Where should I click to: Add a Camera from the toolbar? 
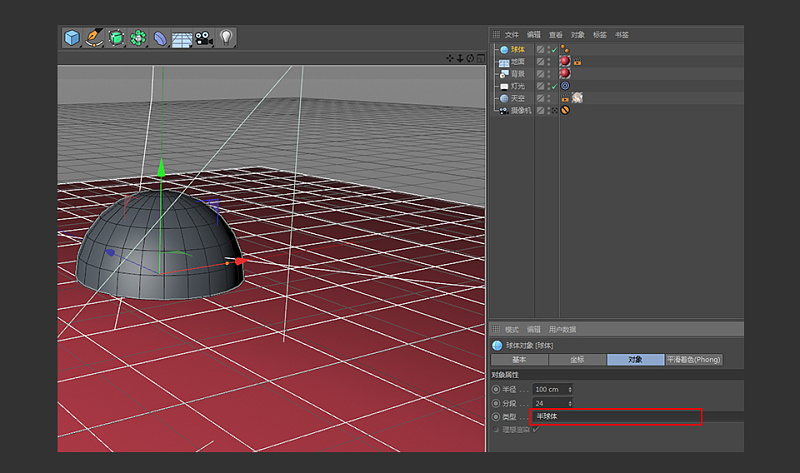[204, 38]
